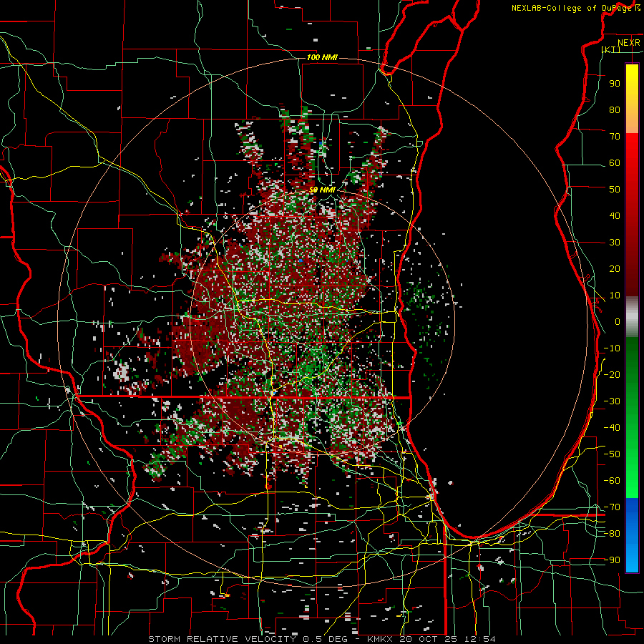
Task: Click the 0 label on velocity scale
Action: (x=618, y=322)
